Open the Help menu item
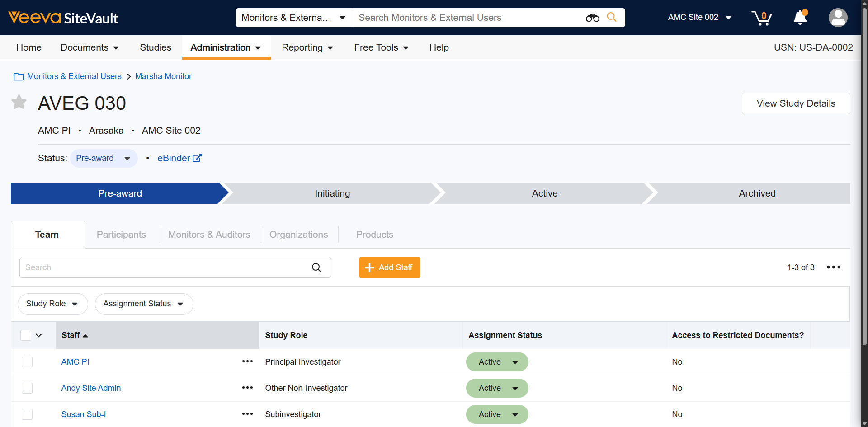Image resolution: width=868 pixels, height=427 pixels. (x=439, y=47)
